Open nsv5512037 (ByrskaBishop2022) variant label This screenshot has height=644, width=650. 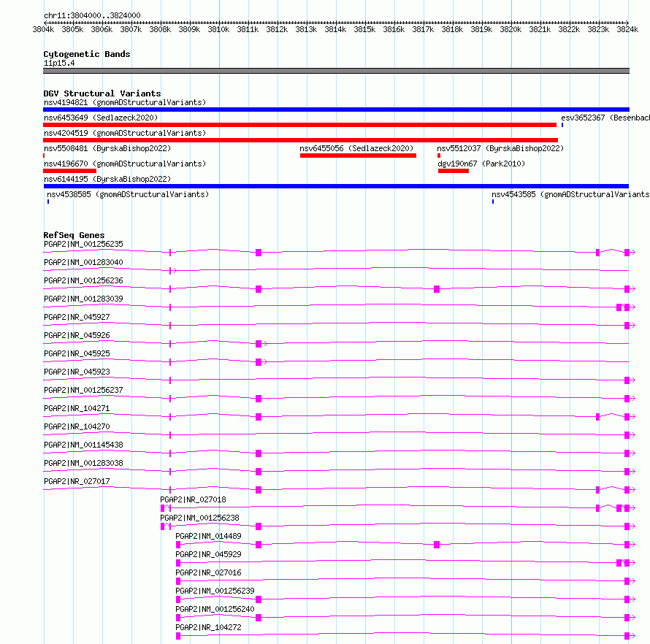pos(500,148)
